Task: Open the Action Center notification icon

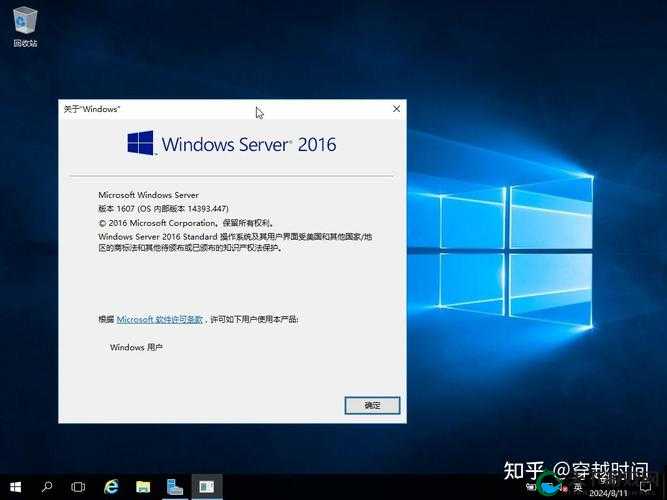Action: tap(646, 487)
